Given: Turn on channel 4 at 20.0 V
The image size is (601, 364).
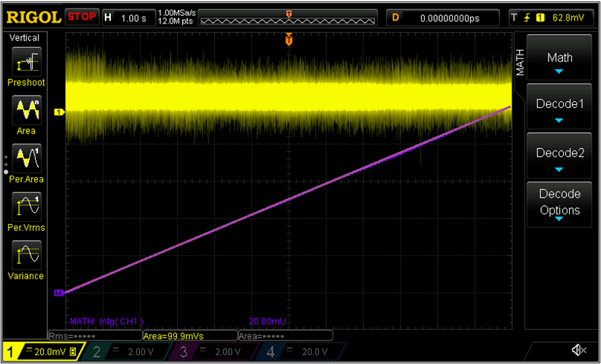Looking at the screenshot, I should click(303, 351).
